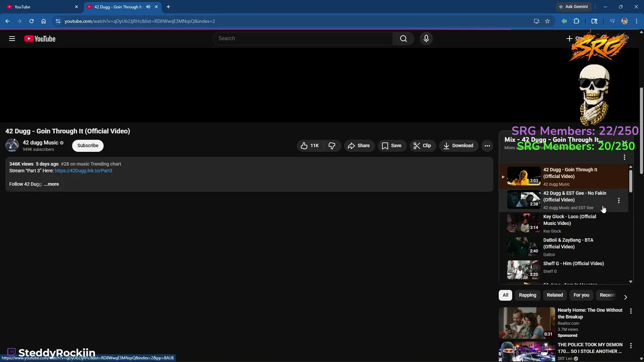The width and height of the screenshot is (644, 362).
Task: Open Chrome three-dot menu
Action: pyautogui.click(x=636, y=21)
